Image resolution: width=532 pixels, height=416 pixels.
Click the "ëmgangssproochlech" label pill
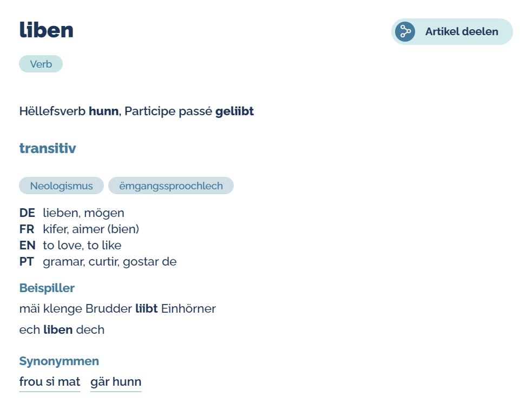click(x=170, y=186)
